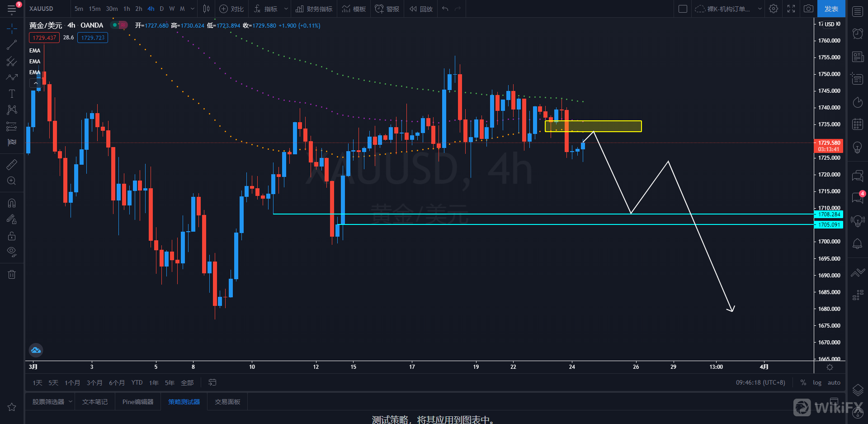Set date range to 3个月

point(94,382)
